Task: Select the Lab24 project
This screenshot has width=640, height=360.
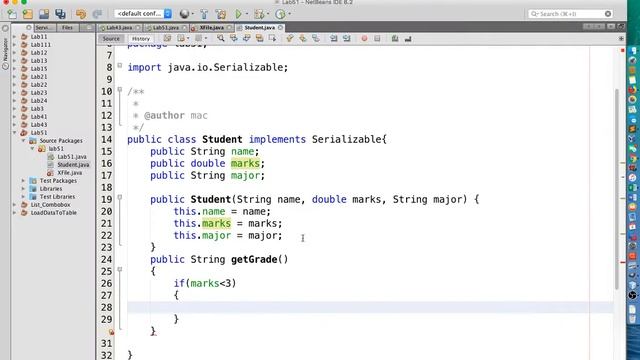Action: [x=39, y=100]
